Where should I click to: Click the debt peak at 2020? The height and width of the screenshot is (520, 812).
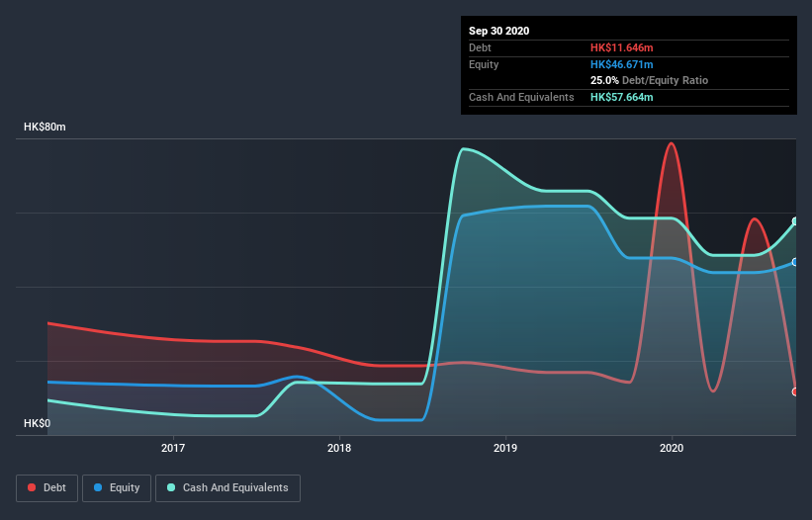point(672,143)
